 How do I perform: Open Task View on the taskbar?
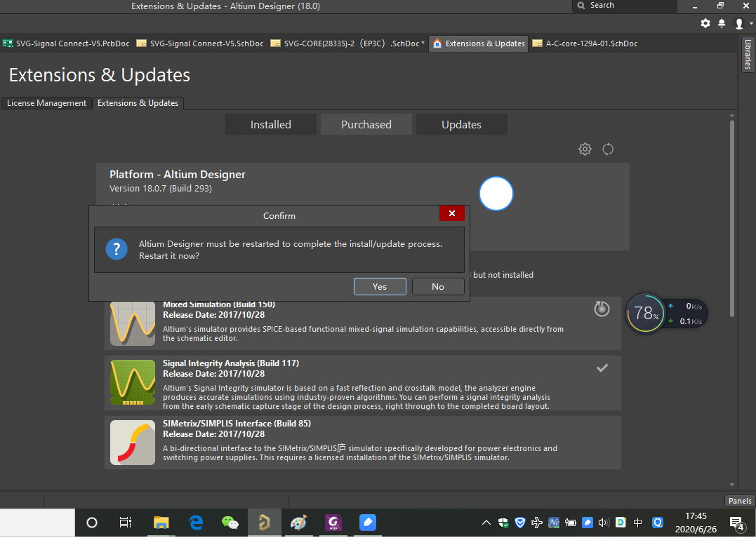tap(126, 523)
